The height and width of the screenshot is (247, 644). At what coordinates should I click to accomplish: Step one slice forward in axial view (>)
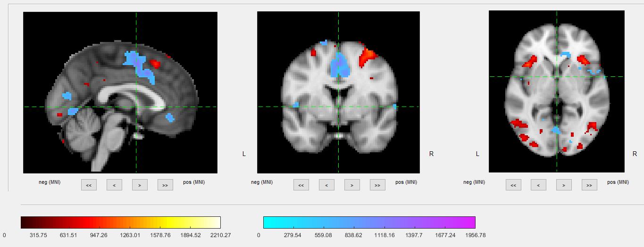coord(564,185)
